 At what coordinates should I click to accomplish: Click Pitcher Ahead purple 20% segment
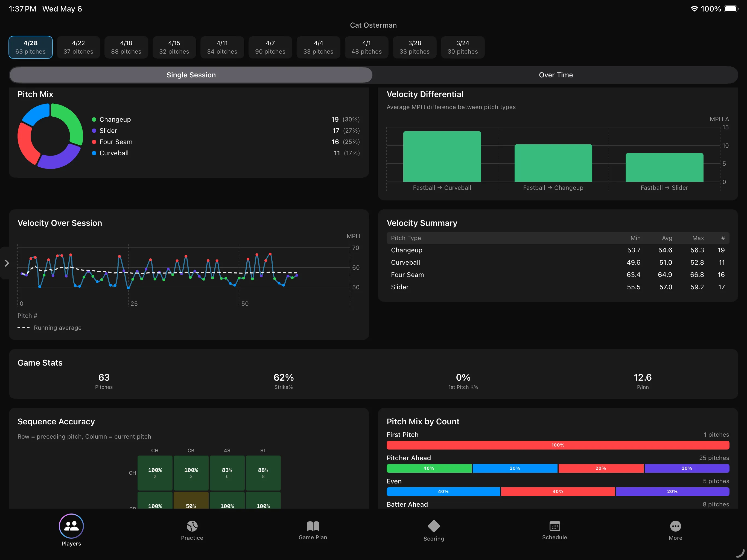coord(687,468)
